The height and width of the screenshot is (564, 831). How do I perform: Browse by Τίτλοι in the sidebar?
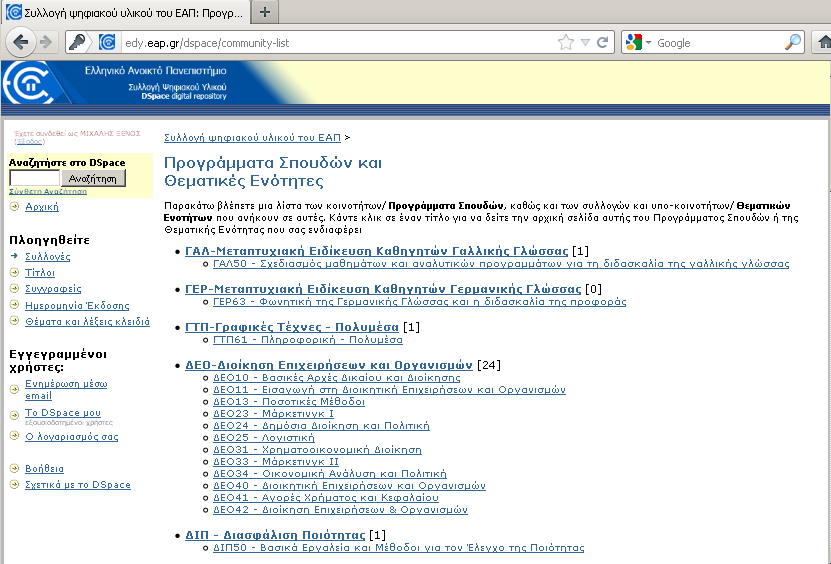click(40, 272)
